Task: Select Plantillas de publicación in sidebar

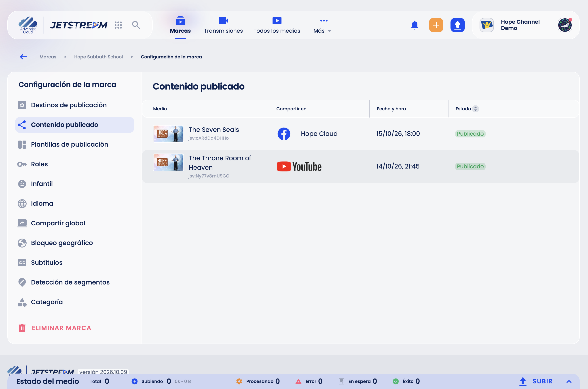Action: click(75, 144)
